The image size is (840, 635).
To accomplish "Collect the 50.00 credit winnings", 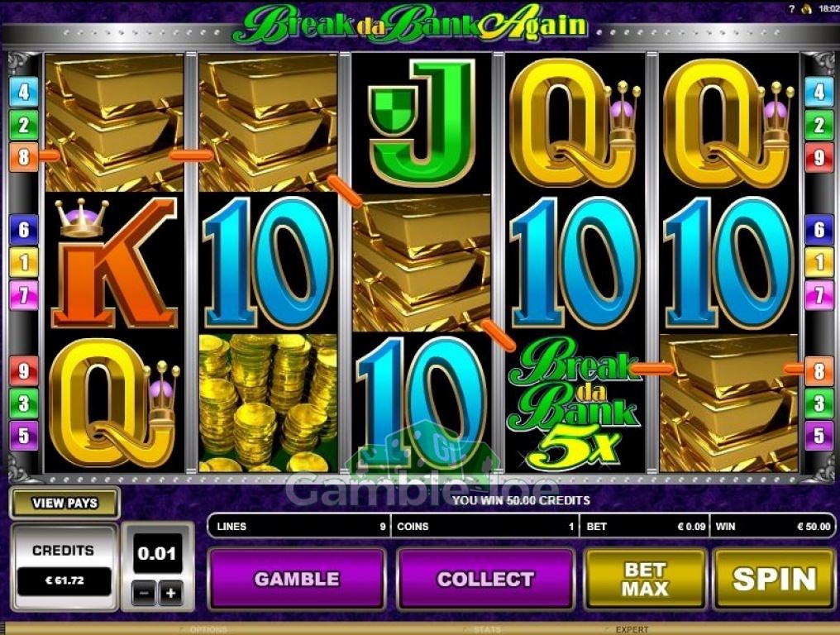I will pos(485,578).
